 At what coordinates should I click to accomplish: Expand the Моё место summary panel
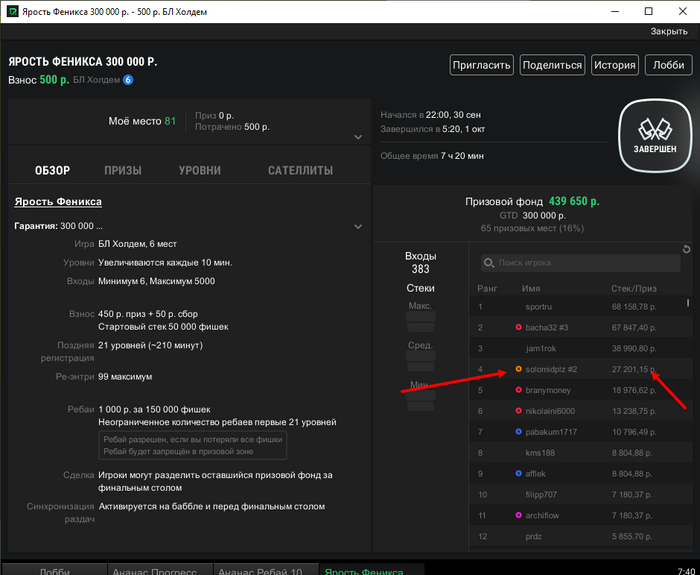click(x=358, y=137)
